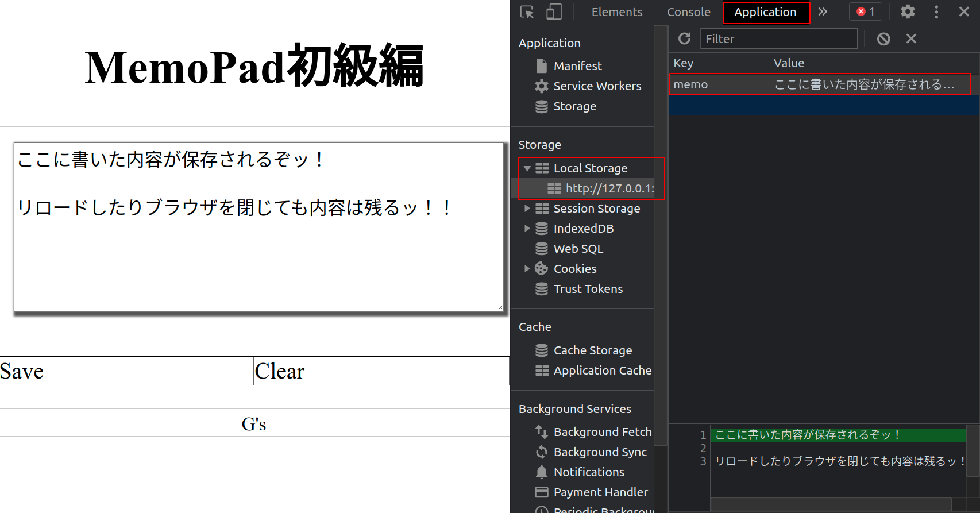The height and width of the screenshot is (513, 980).
Task: Collapse the Local Storage tree
Action: [527, 168]
